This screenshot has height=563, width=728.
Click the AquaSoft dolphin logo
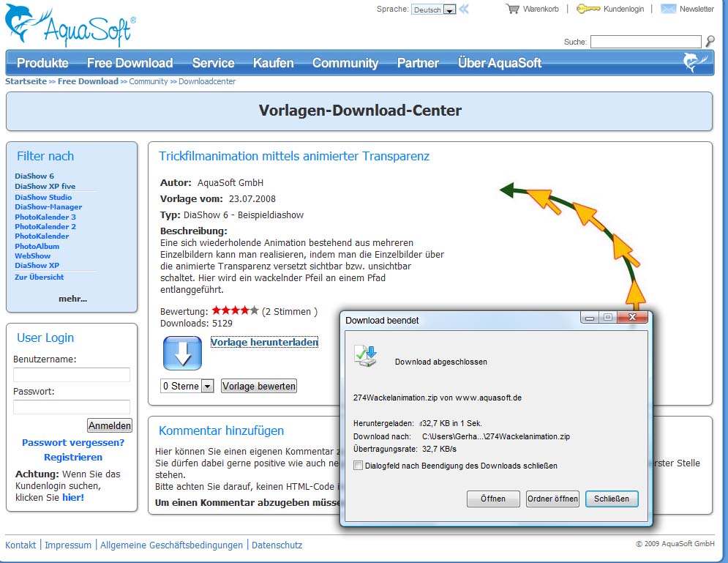point(68,27)
